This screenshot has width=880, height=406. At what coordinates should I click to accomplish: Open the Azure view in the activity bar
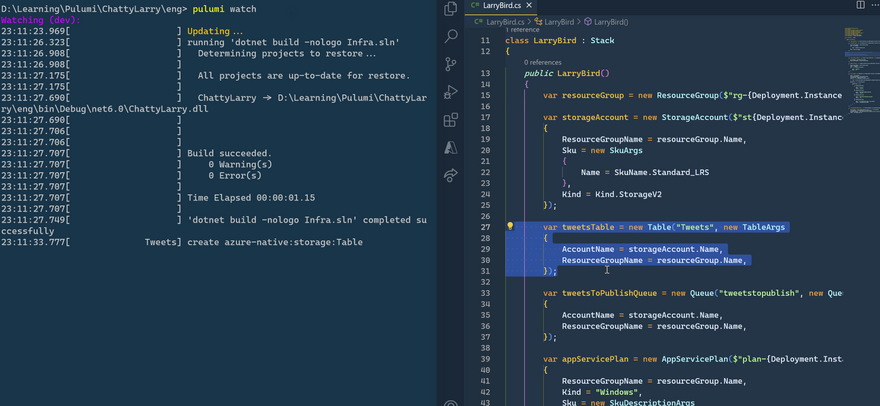[450, 147]
